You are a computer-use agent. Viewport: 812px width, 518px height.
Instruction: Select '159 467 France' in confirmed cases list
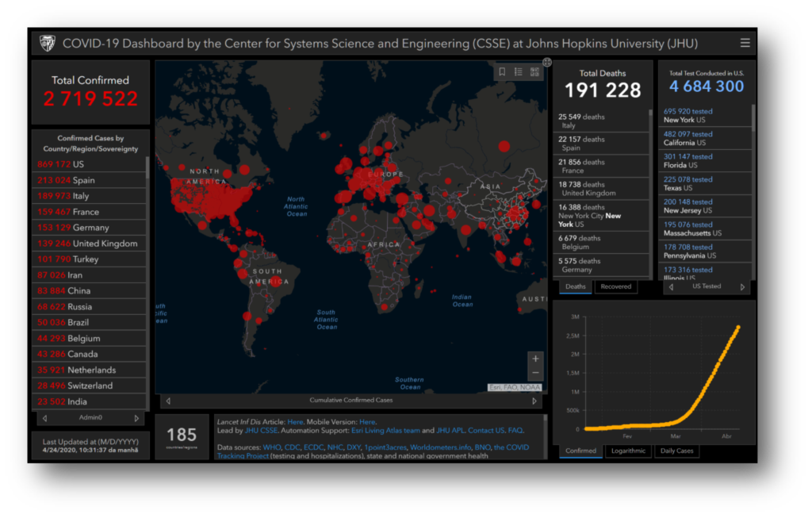[89, 212]
